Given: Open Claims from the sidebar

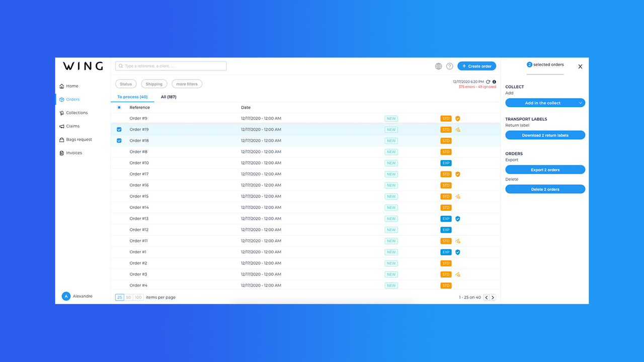Looking at the screenshot, I should [72, 126].
